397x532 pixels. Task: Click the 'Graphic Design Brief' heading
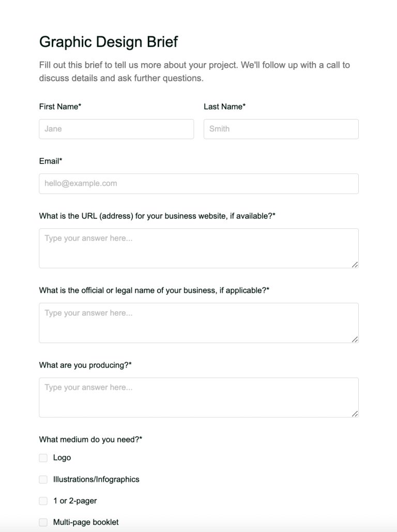click(109, 42)
